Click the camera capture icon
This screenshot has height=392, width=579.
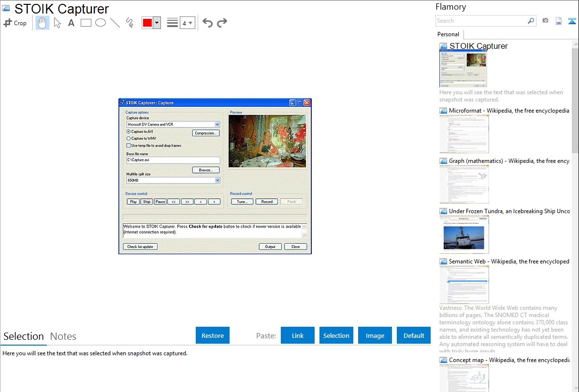(545, 21)
